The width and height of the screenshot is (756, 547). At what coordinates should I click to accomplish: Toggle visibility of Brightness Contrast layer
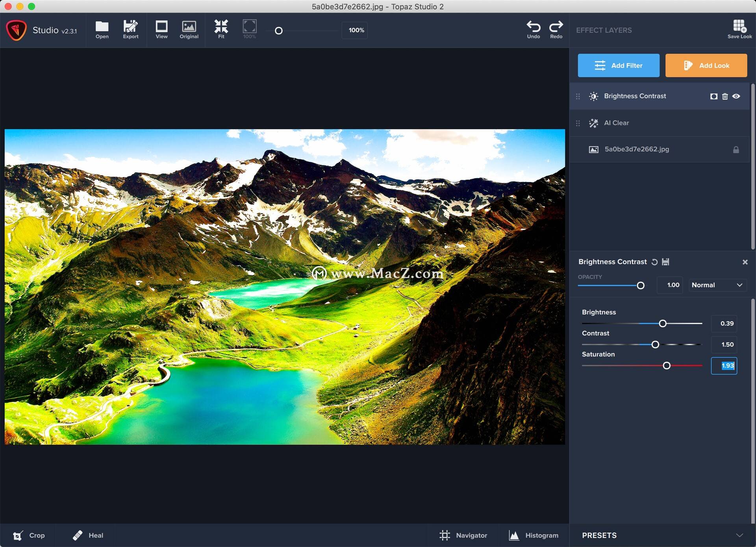[x=736, y=96]
